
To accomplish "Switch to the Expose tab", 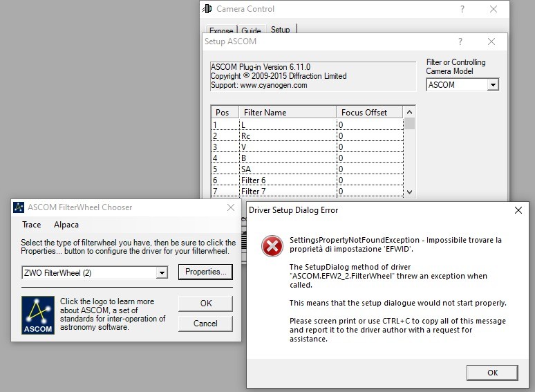I will coord(221,31).
